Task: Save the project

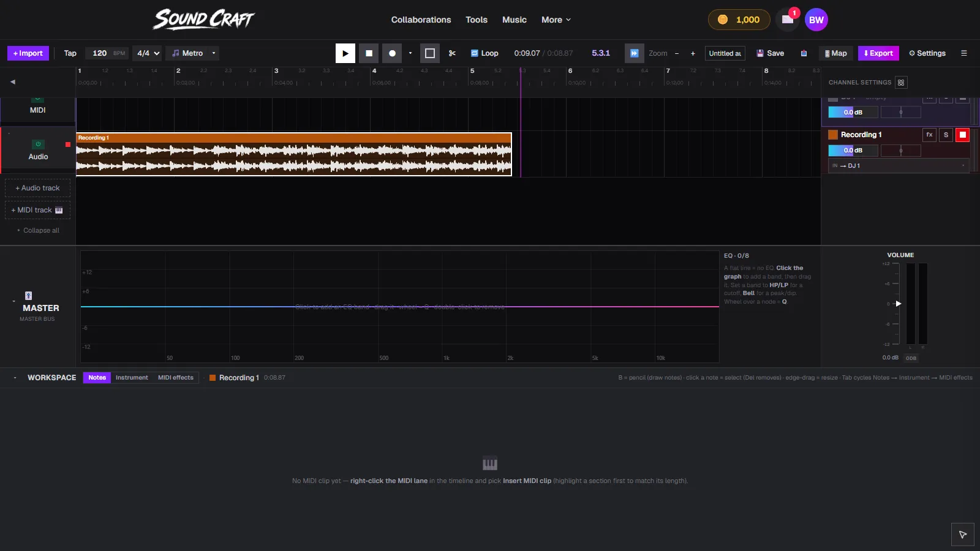Action: [x=771, y=53]
